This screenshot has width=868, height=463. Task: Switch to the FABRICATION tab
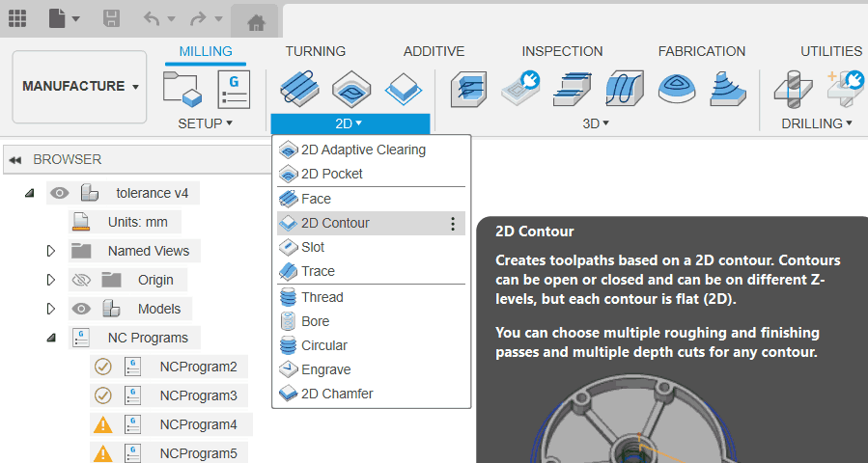coord(701,51)
